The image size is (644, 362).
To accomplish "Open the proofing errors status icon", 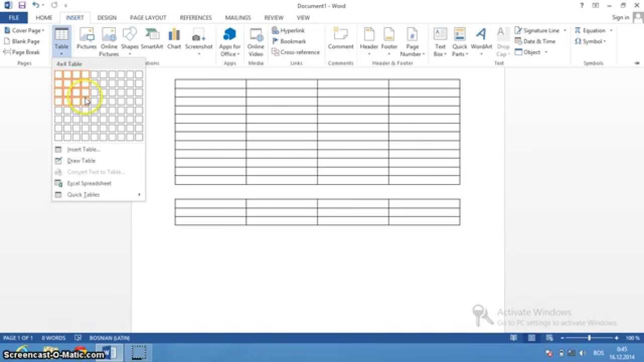I will pyautogui.click(x=78, y=338).
